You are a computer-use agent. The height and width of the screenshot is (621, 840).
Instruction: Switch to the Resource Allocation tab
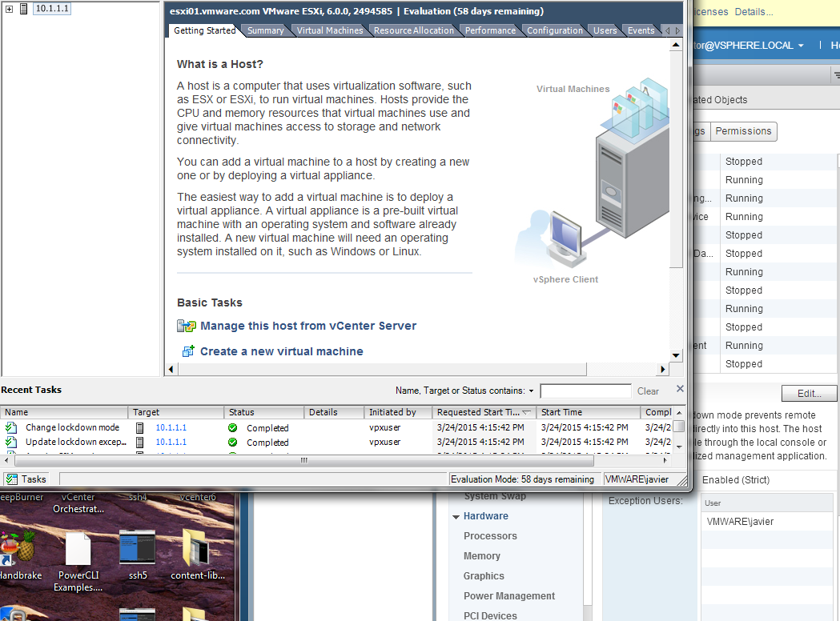[x=413, y=30]
